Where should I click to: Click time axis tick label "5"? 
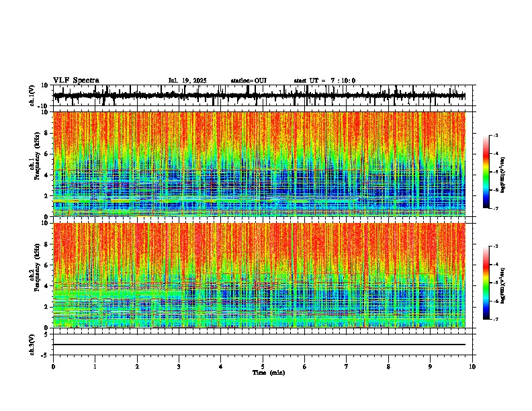(x=263, y=367)
